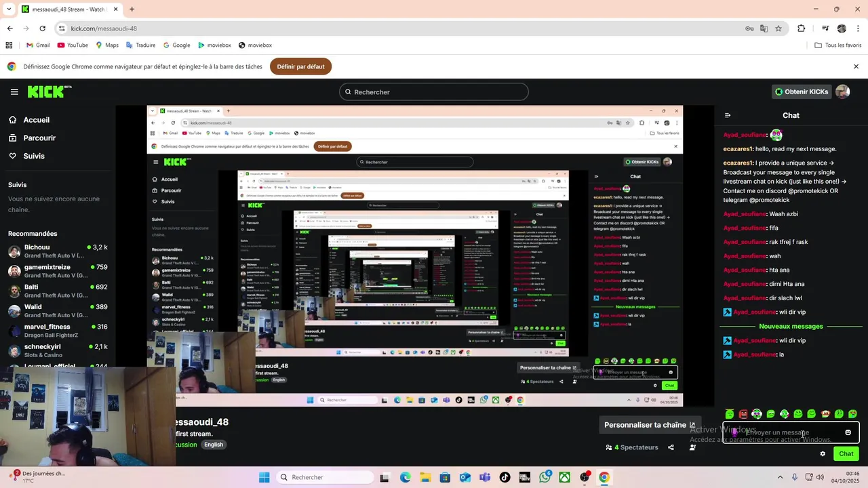Dismiss the default browser info bar

click(856, 66)
